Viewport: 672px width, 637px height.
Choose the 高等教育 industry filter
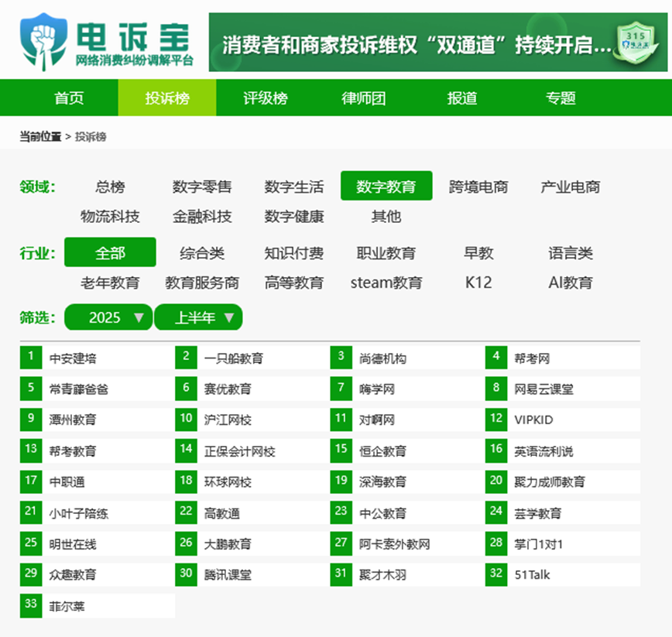(294, 283)
